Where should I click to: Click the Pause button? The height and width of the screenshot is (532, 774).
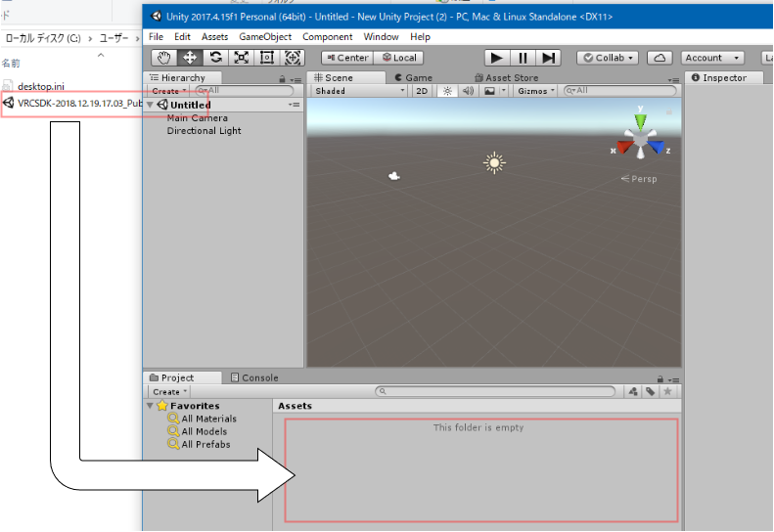pos(524,58)
